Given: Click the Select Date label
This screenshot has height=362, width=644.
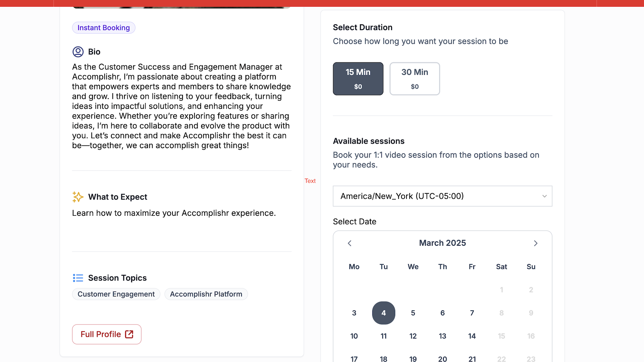Looking at the screenshot, I should [355, 222].
